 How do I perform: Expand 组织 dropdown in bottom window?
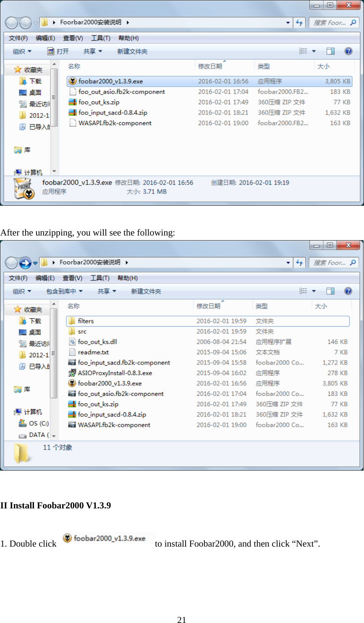[x=22, y=291]
